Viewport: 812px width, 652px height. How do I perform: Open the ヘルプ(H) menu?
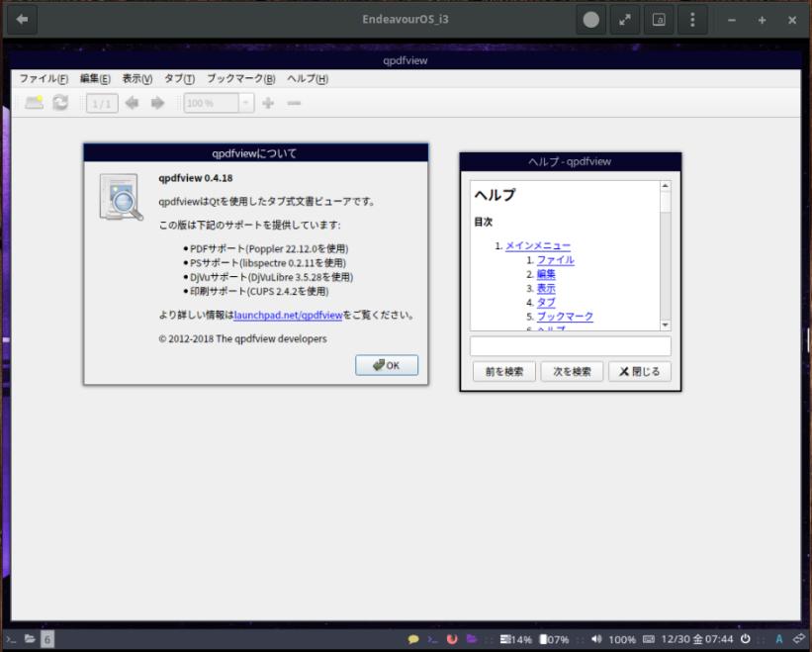click(308, 79)
